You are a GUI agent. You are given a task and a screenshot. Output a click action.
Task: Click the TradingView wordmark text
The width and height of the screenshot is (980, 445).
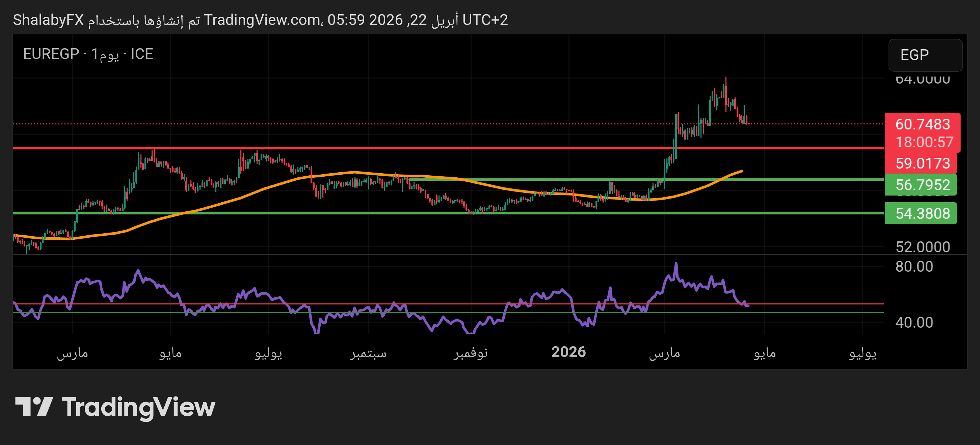tap(138, 407)
